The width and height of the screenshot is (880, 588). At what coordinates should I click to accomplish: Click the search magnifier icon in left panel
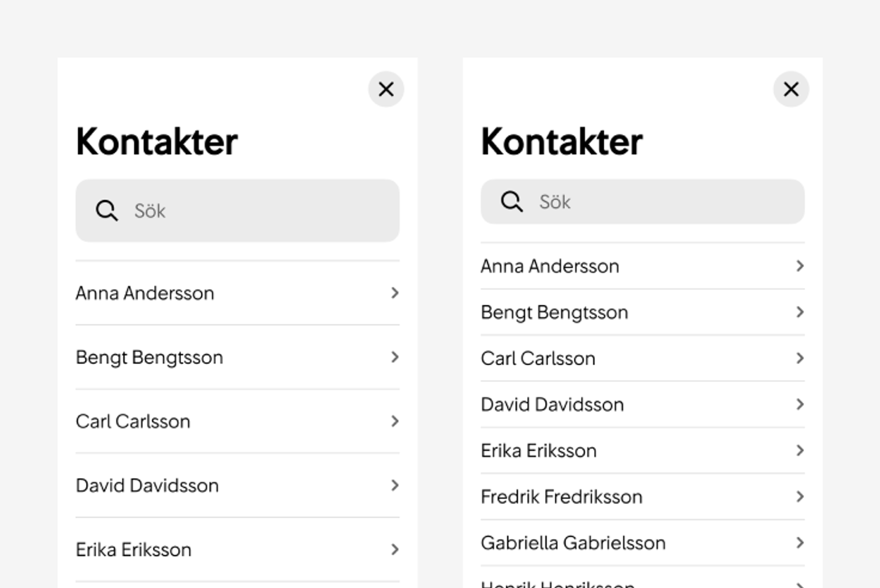(106, 211)
